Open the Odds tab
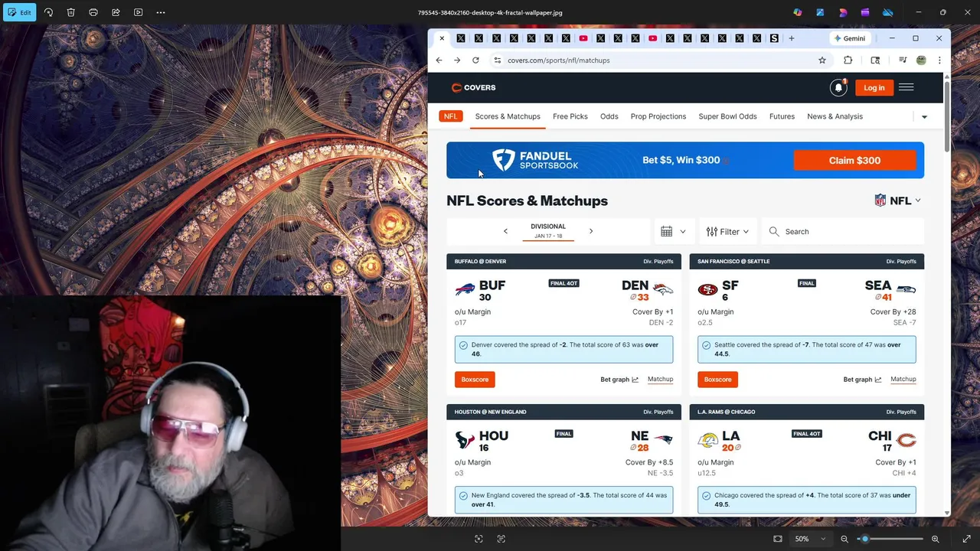 [x=609, y=116]
